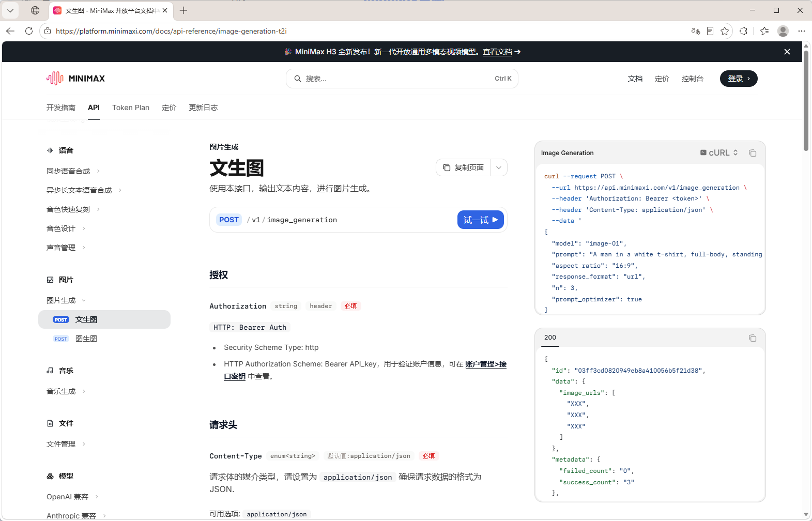Click the 试一试 button
This screenshot has width=812, height=521.
tap(481, 220)
